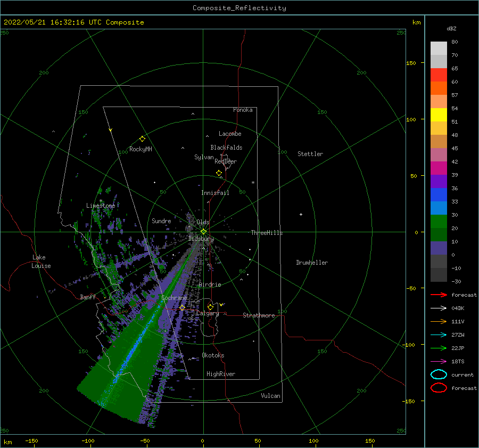Click the Innisfail town label

point(215,193)
